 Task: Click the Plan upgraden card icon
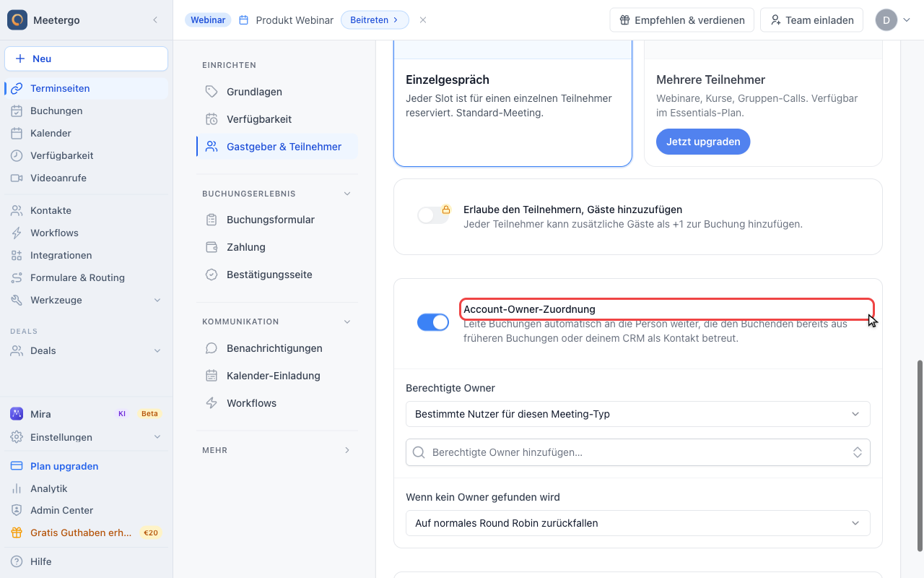click(17, 466)
